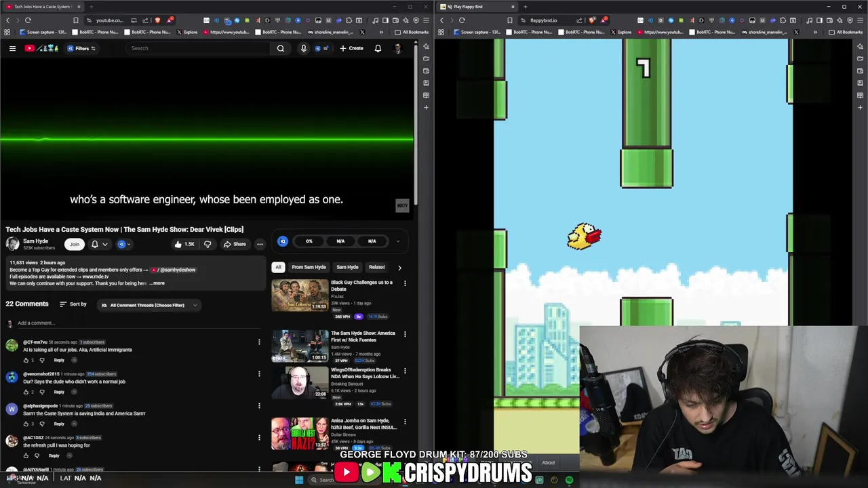Open Brave main menu in Flappy Bird window
868x488 pixels.
860,20
